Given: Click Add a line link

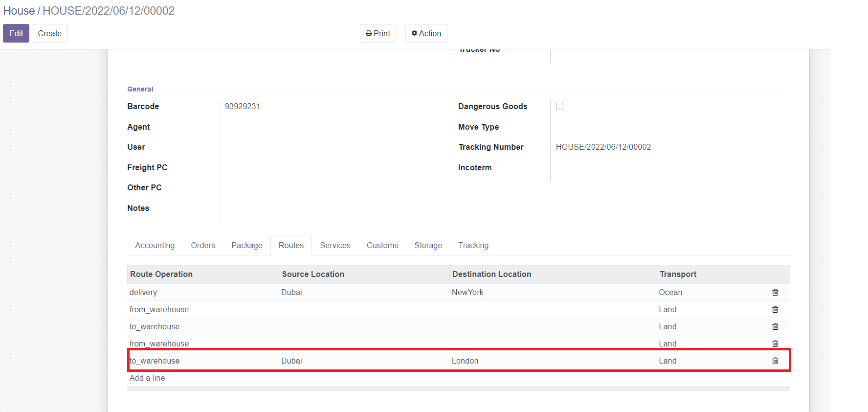Looking at the screenshot, I should [x=147, y=378].
